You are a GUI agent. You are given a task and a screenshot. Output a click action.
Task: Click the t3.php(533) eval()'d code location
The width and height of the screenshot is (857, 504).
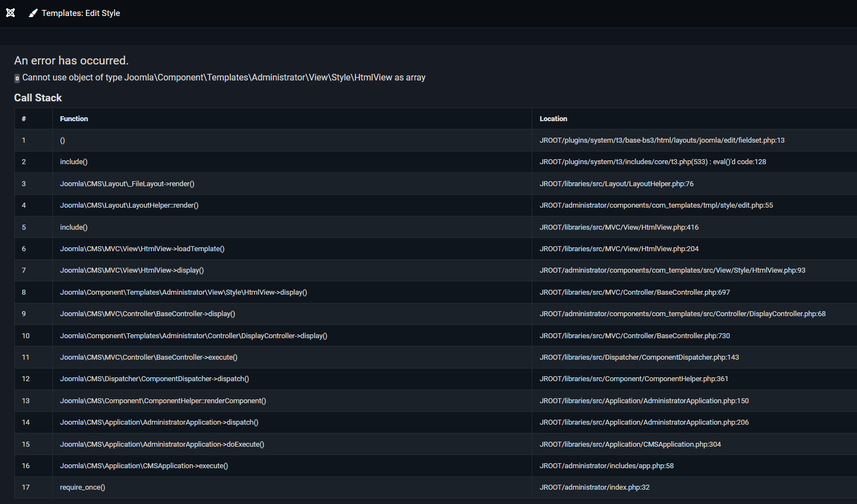coord(653,162)
